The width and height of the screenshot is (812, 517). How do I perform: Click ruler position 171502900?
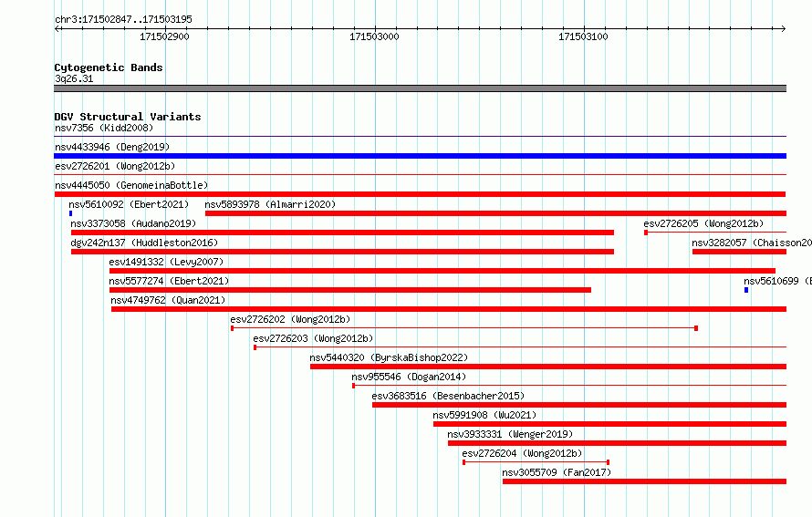(164, 36)
